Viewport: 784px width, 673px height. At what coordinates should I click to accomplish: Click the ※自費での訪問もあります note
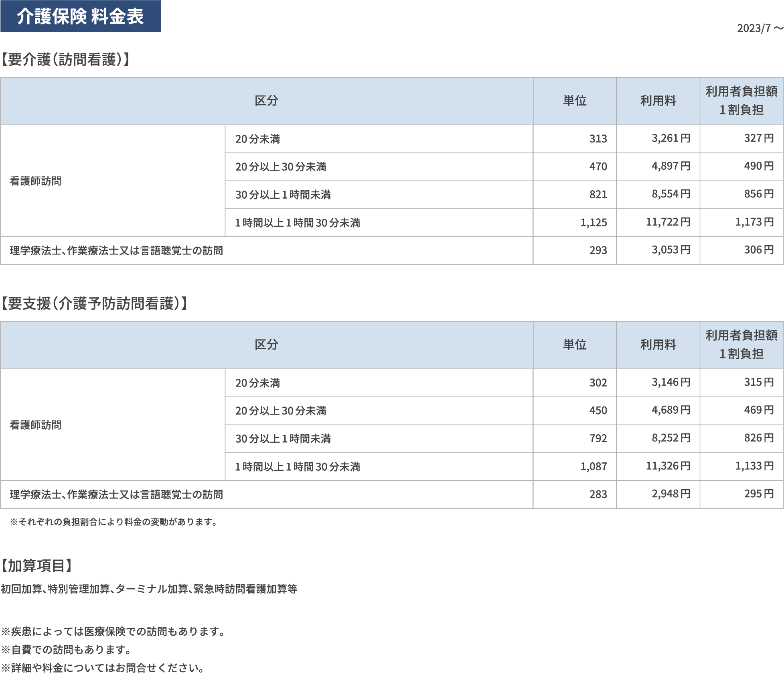(x=66, y=649)
